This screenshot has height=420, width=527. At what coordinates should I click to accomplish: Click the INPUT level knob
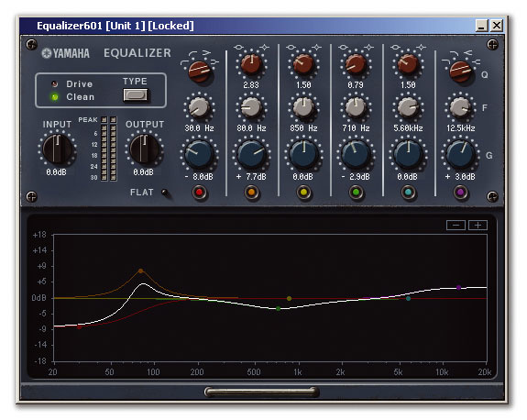(58, 149)
